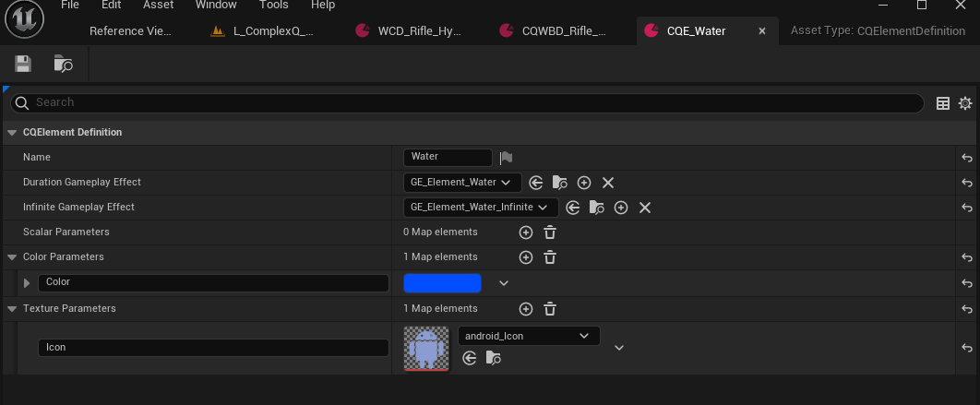Collapse the Texture Parameters section
This screenshot has height=405, width=980.
point(12,309)
